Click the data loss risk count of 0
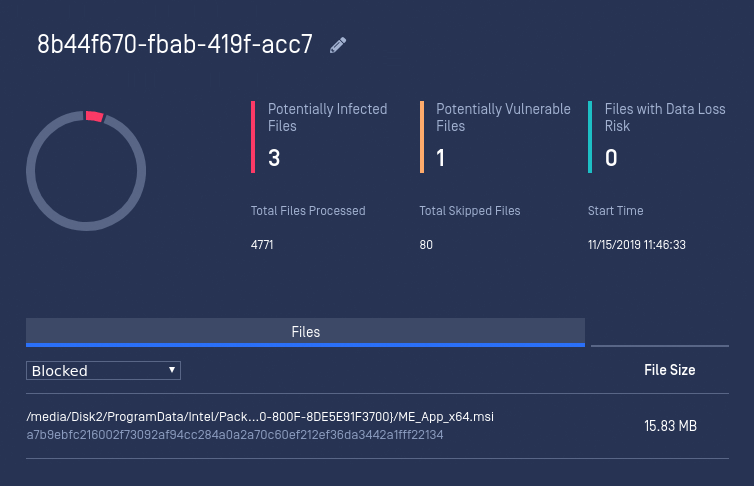 [x=611, y=157]
